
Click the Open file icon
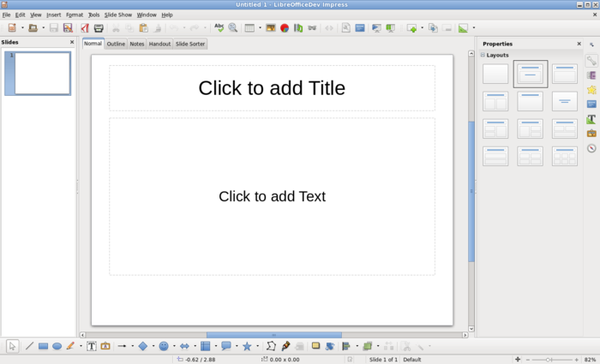(x=33, y=28)
